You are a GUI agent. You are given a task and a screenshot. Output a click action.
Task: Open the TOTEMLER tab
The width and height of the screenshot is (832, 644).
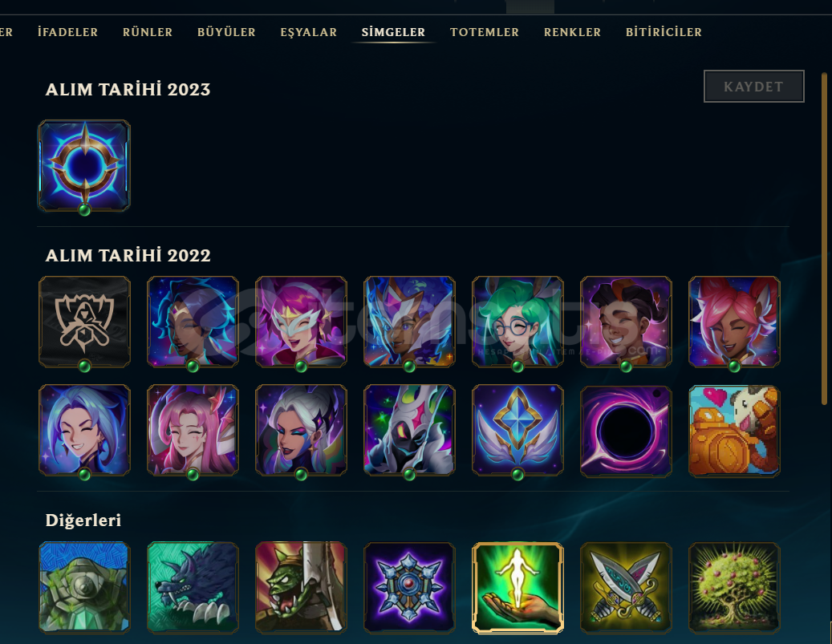click(x=485, y=32)
